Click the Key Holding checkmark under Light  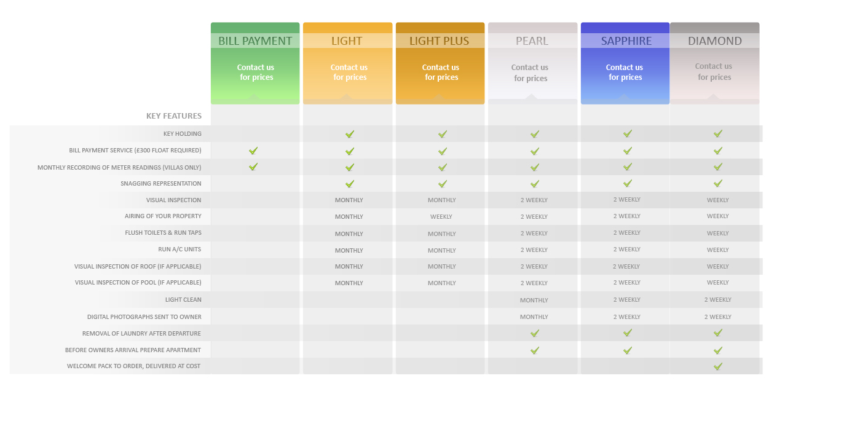point(350,134)
